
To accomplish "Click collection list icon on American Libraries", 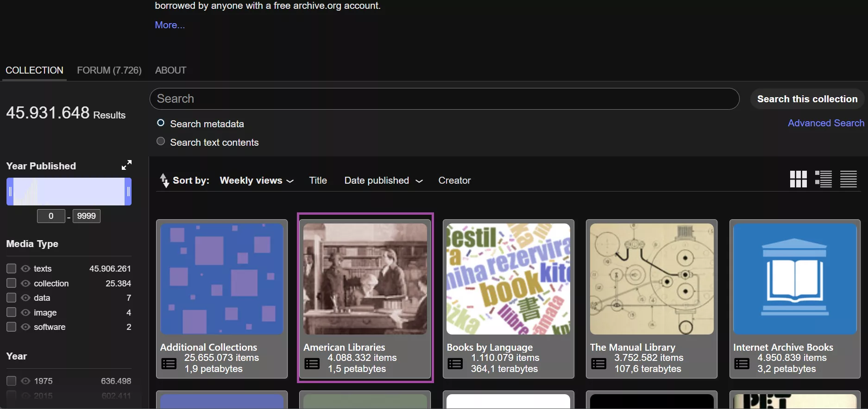I will pyautogui.click(x=312, y=364).
